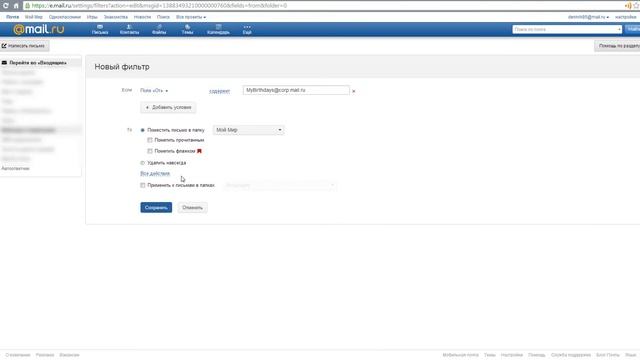Open the disabled folders dropdown next to apply checkbox
This screenshot has width=640, height=360.
tap(280, 185)
